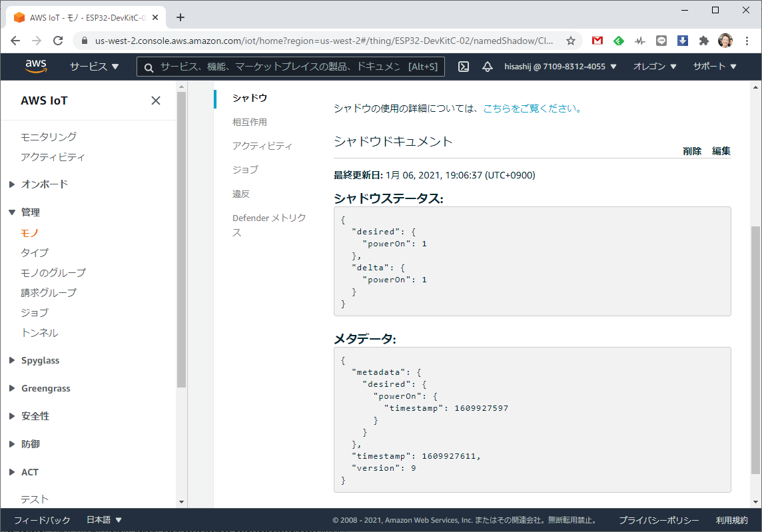Viewport: 762px width, 532px height.
Task: Open the notifications bell icon
Action: 488,67
